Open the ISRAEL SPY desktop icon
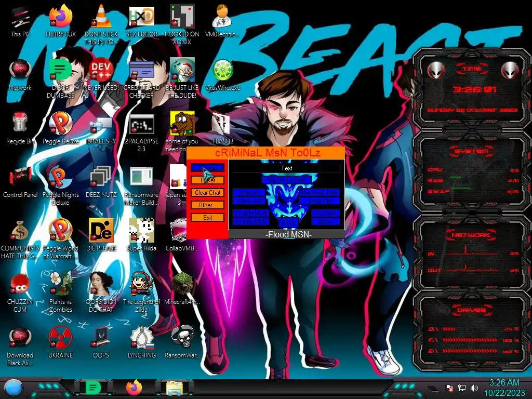532x399 pixels. [101, 128]
